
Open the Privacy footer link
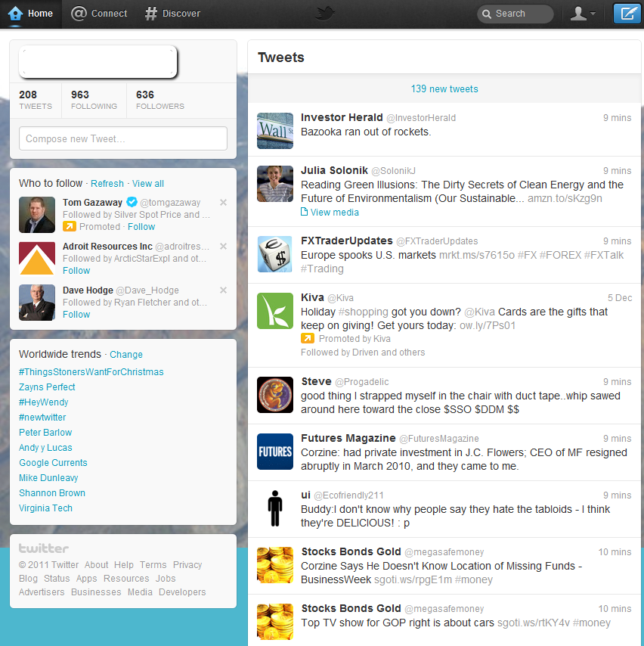tap(187, 565)
